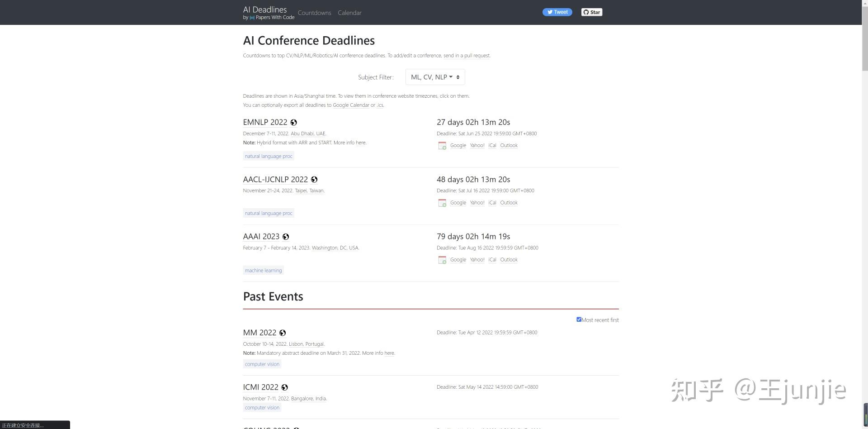This screenshot has width=868, height=429.
Task: Click the globe icon beside MM 2022
Action: [x=283, y=333]
